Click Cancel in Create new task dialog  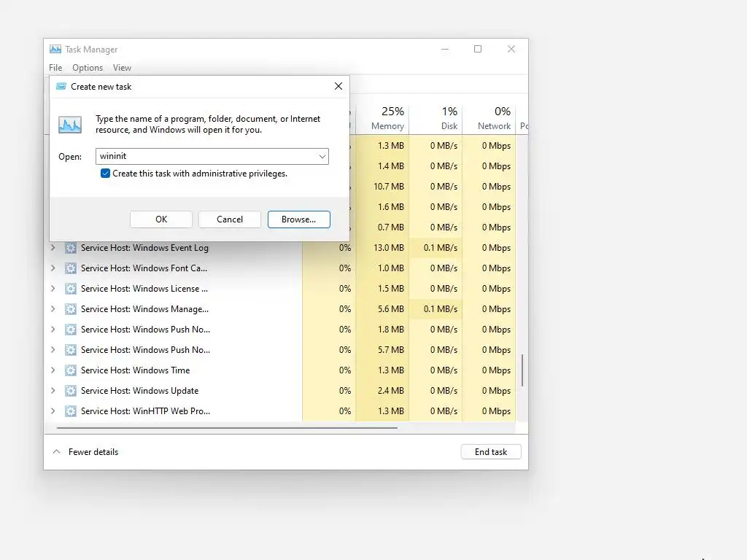pyautogui.click(x=230, y=219)
